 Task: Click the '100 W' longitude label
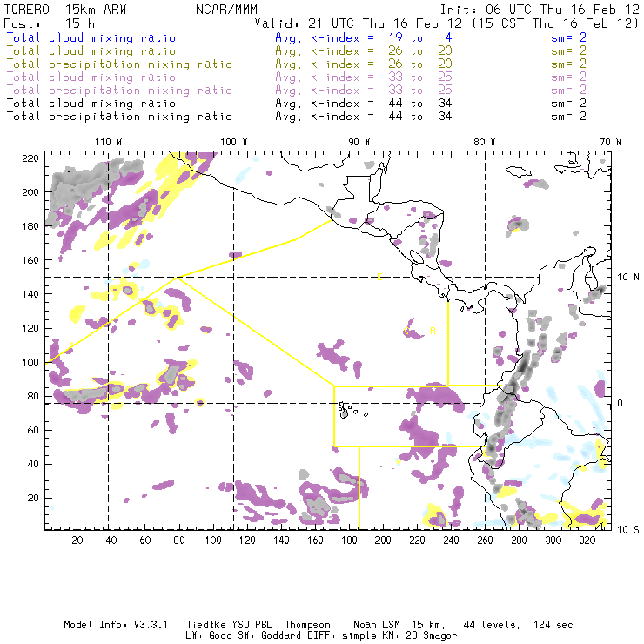tap(234, 142)
